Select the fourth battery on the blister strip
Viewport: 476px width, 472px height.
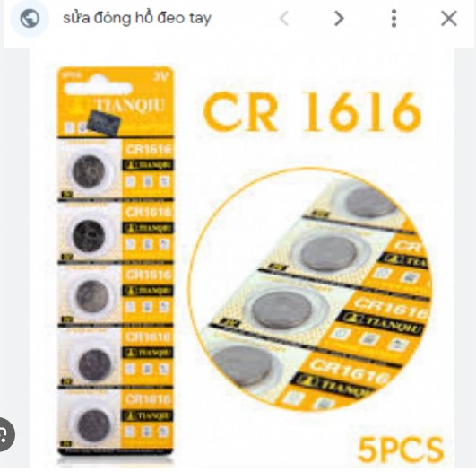(94, 364)
